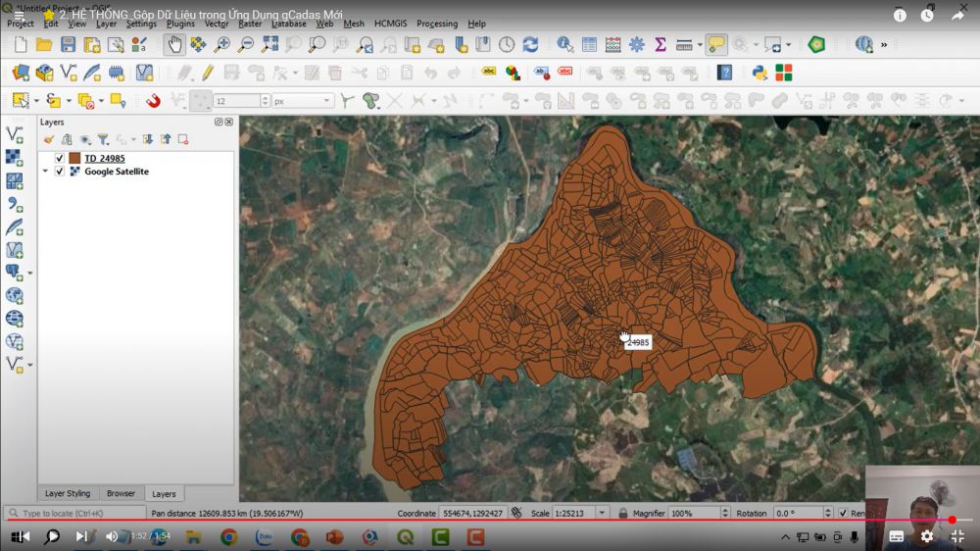
Task: Toggle the Render checkbox in status bar
Action: coord(843,513)
